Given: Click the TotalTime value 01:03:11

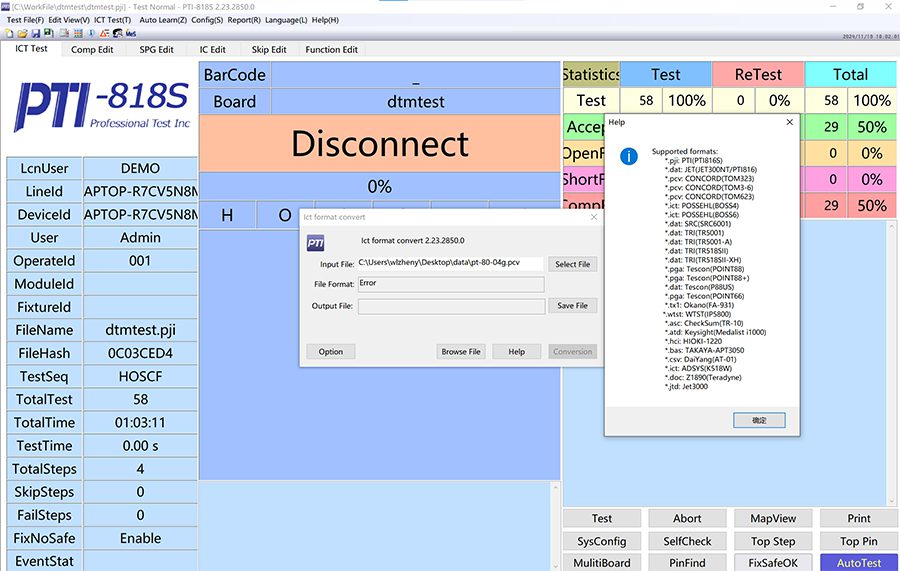Looking at the screenshot, I should click(x=140, y=422).
